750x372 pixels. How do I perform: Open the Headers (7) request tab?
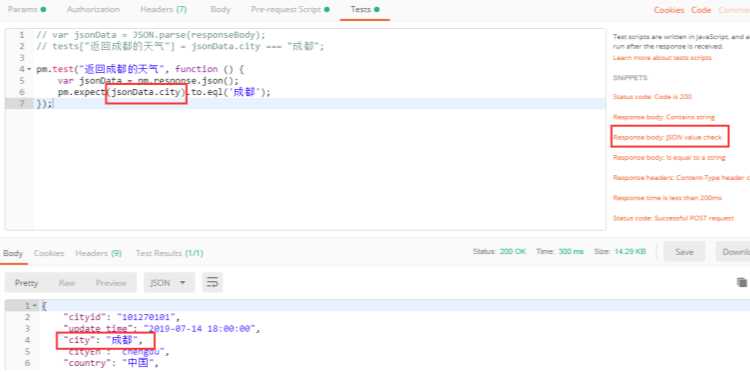(164, 10)
